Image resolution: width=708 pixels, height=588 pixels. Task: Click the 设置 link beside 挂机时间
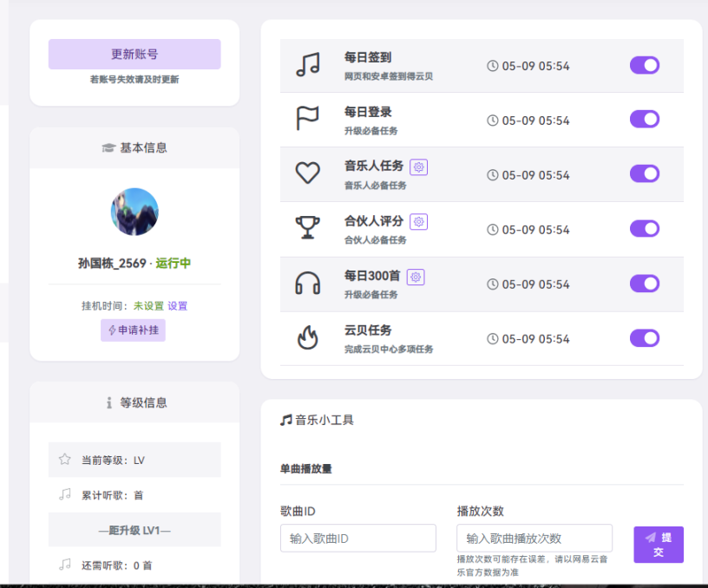click(178, 306)
